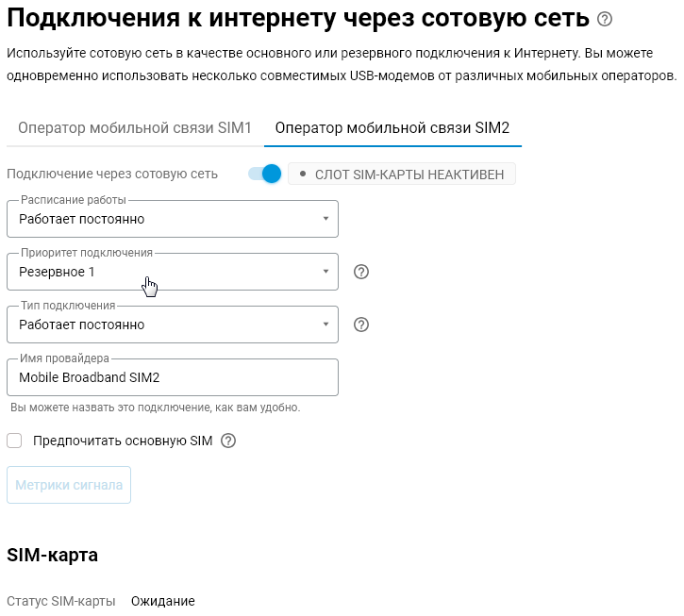This screenshot has width=684, height=616.
Task: Open help icon beside the page title
Action: [x=605, y=19]
